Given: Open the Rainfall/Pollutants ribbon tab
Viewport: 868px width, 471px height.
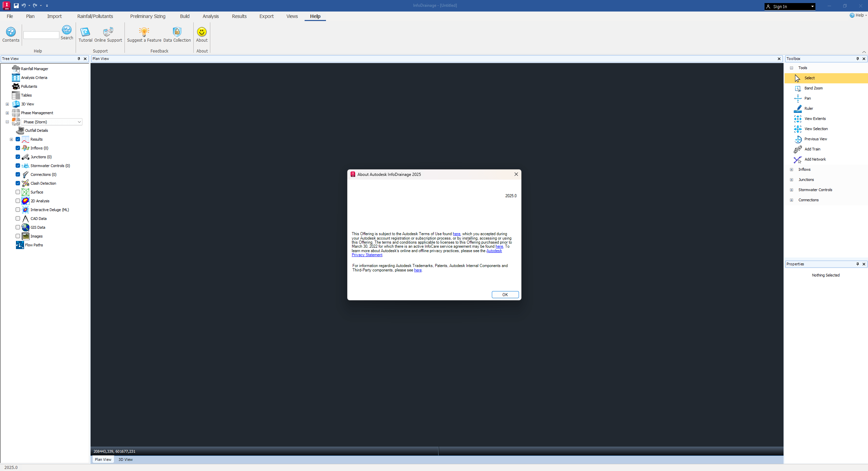Looking at the screenshot, I should (95, 16).
